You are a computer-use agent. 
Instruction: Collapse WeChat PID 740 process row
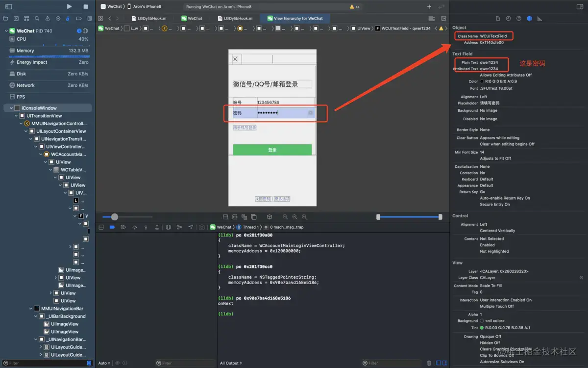tap(6, 31)
